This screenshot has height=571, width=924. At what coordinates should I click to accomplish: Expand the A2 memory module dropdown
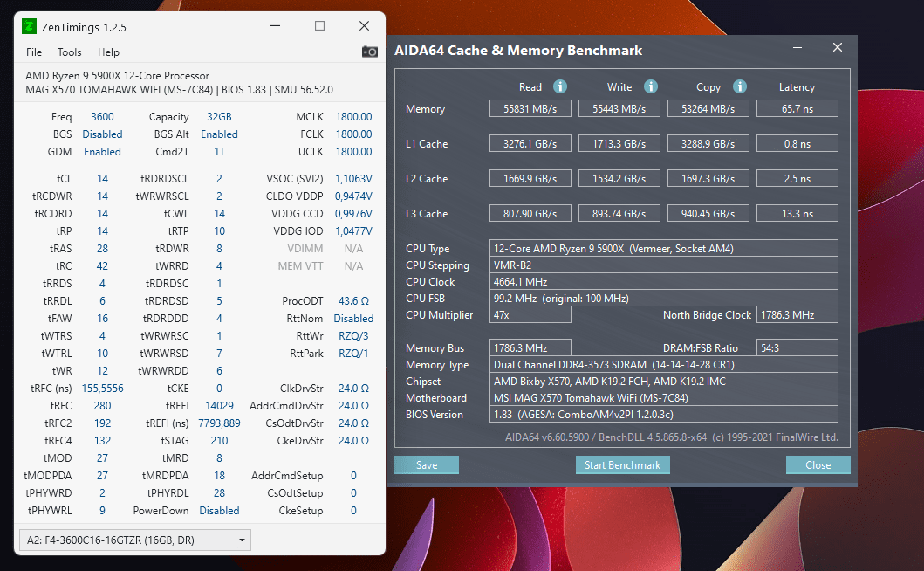coord(135,540)
